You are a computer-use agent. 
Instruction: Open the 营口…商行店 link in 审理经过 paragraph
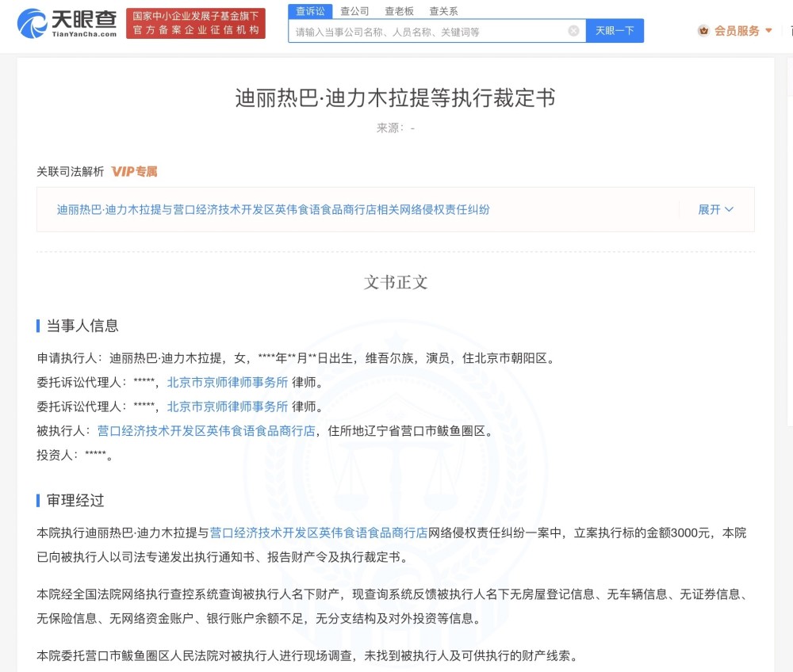pos(319,533)
